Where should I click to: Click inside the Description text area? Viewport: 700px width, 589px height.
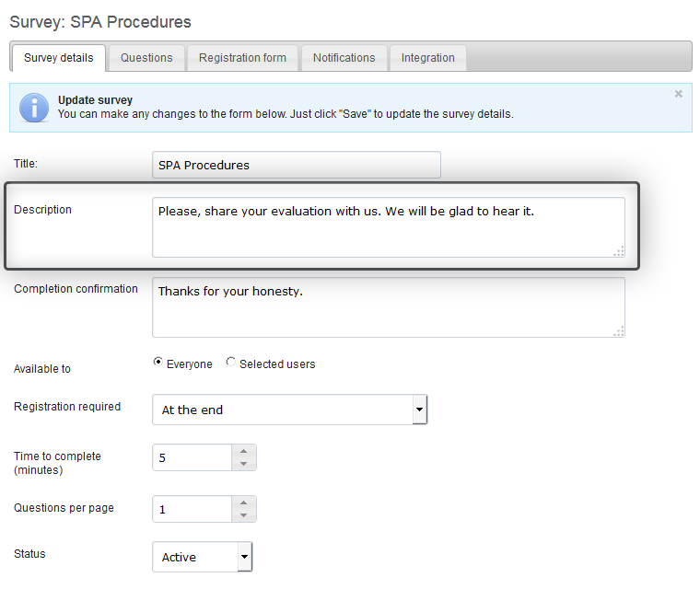[x=389, y=227]
